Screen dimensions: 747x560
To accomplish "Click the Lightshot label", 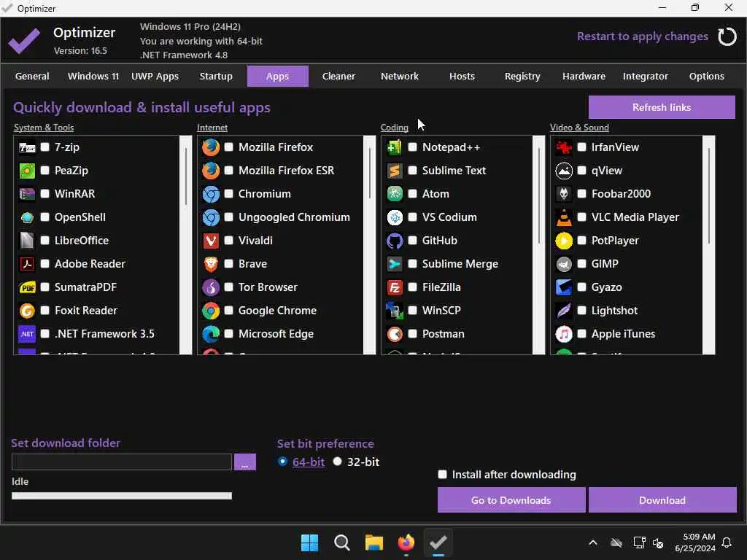I will pos(614,311).
